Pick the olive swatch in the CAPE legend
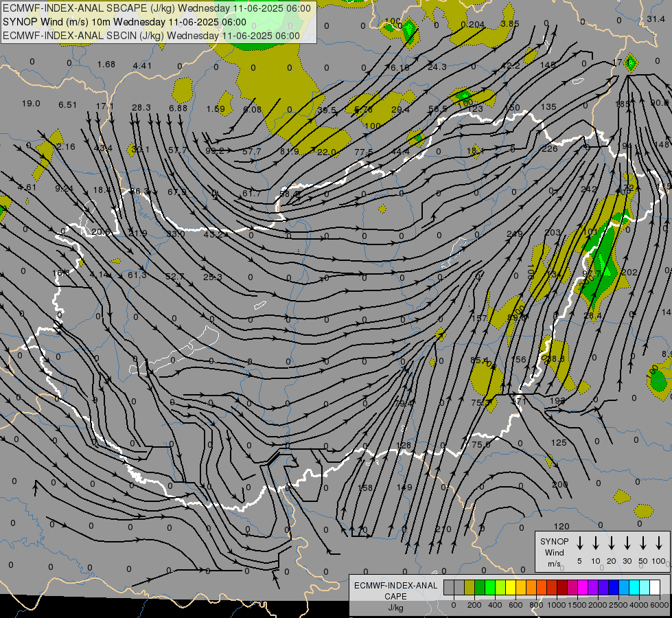672x618 pixels. [x=470, y=587]
